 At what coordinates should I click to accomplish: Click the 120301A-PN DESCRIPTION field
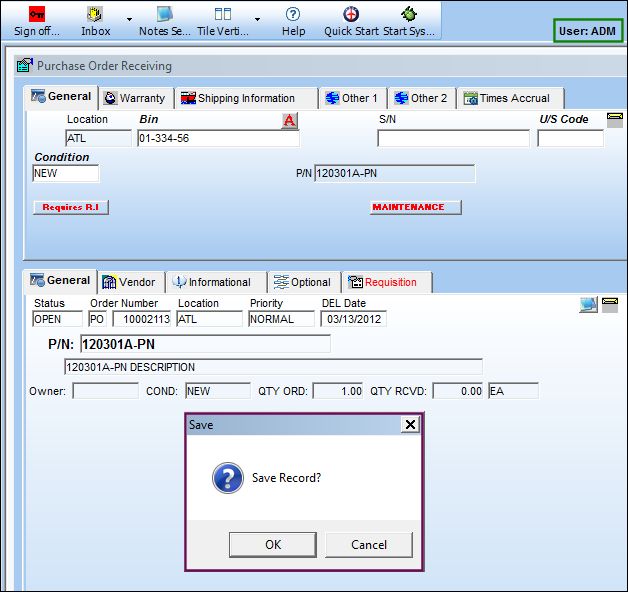pyautogui.click(x=273, y=367)
